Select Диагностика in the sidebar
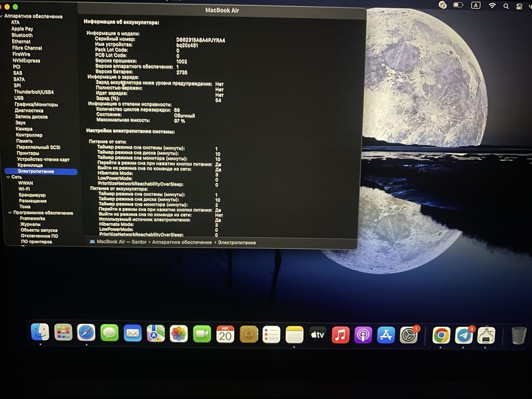Image resolution: width=532 pixels, height=399 pixels. click(29, 111)
